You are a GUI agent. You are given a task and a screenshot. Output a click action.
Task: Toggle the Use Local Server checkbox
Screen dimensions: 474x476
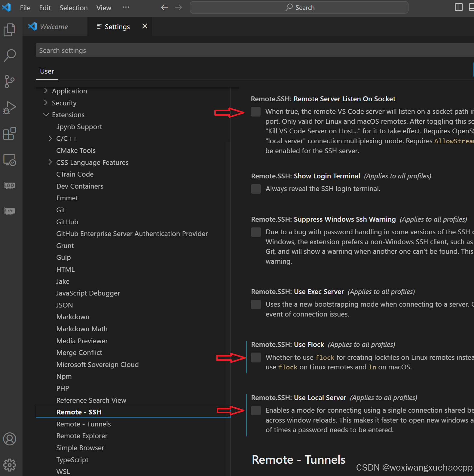pyautogui.click(x=256, y=411)
